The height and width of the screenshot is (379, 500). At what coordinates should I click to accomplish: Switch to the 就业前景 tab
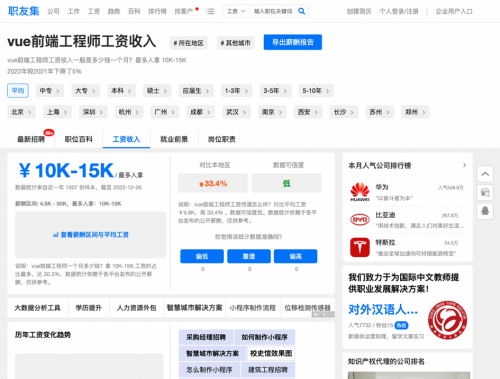click(174, 139)
